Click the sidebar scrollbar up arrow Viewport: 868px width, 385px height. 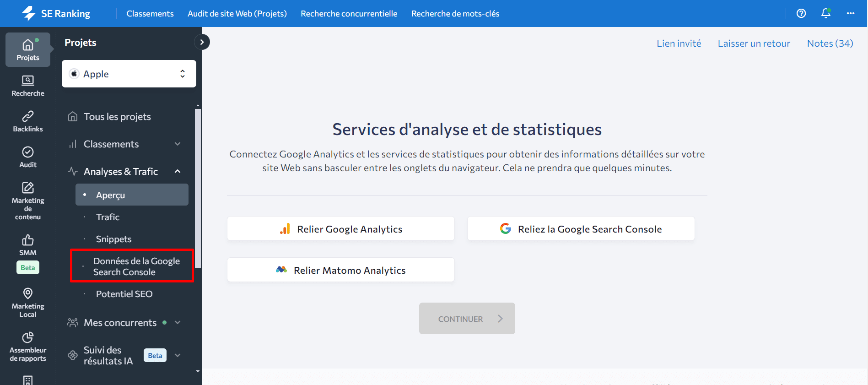click(x=198, y=106)
